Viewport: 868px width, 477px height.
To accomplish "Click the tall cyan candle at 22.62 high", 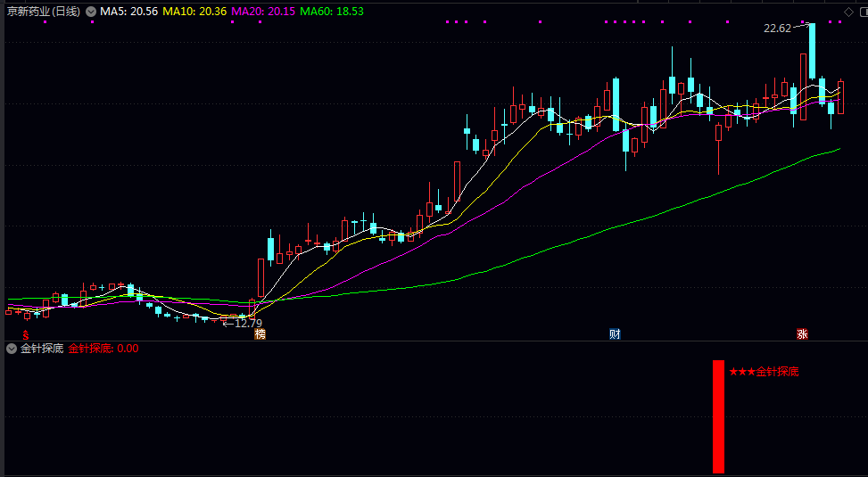I will [812, 51].
